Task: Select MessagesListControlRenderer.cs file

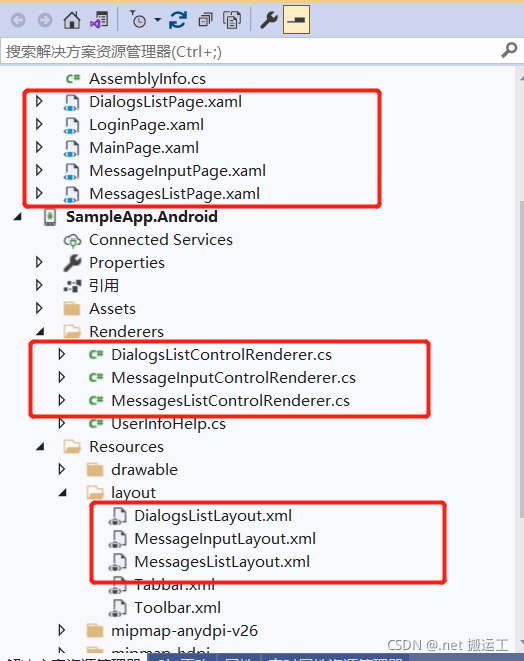Action: tap(230, 400)
